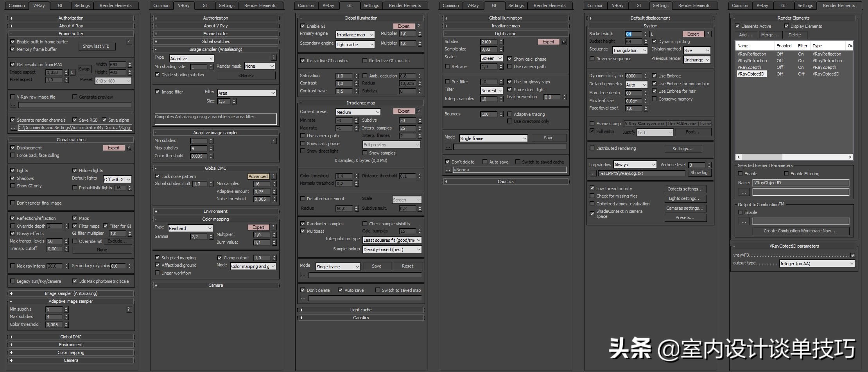Select the VRayZDepth row in the elements list
The image size is (868, 372).
[749, 67]
